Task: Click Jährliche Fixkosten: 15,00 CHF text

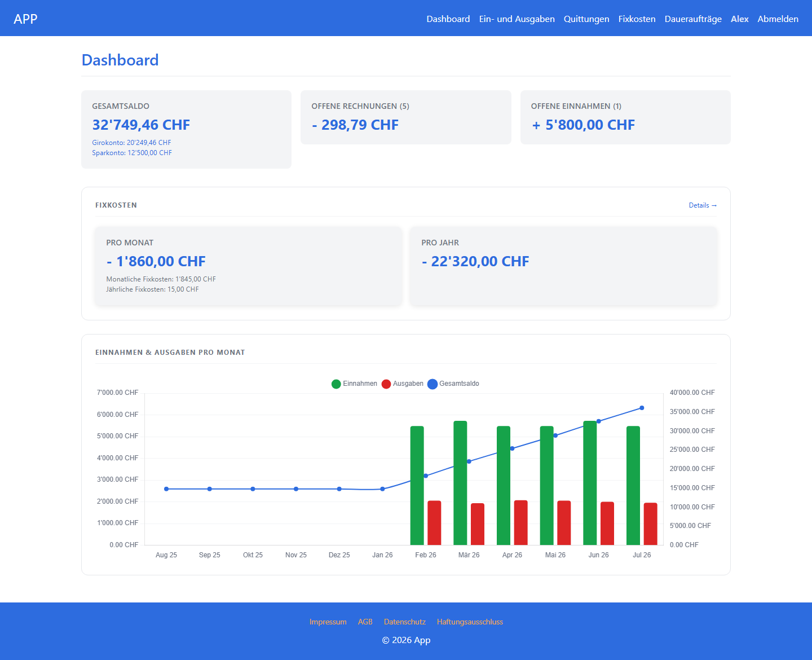Action: click(152, 289)
